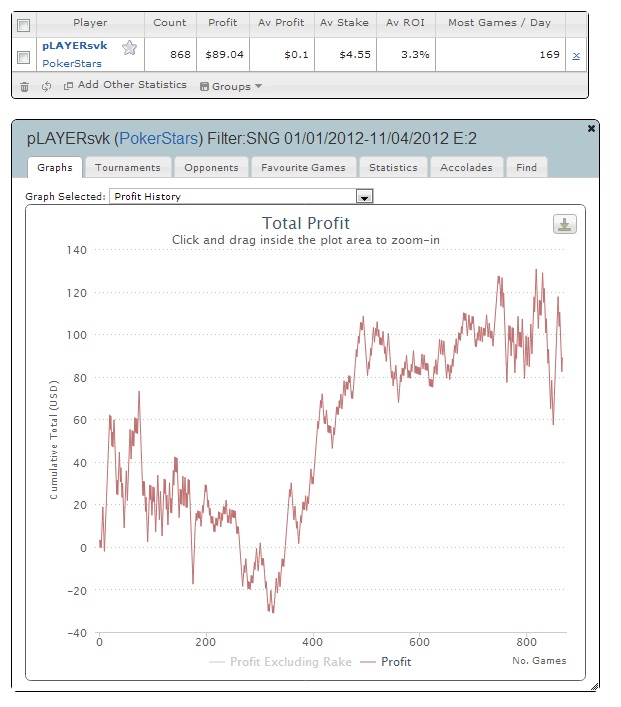The height and width of the screenshot is (707, 621).
Task: Open the Graph Selected dropdown arrow
Action: tap(364, 197)
